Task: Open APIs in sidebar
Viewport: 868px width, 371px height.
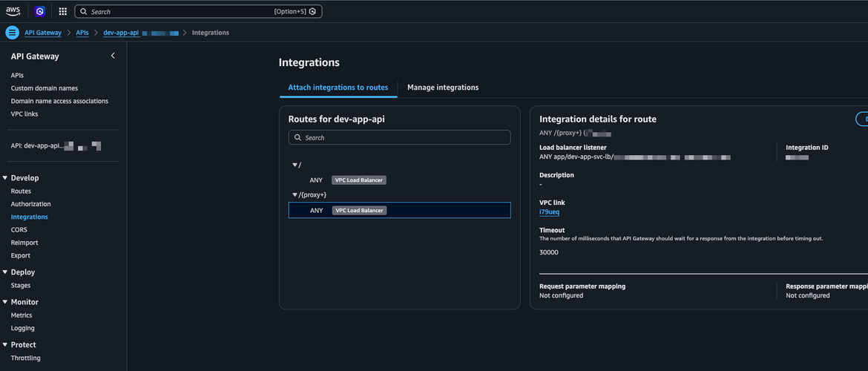Action: [x=17, y=75]
